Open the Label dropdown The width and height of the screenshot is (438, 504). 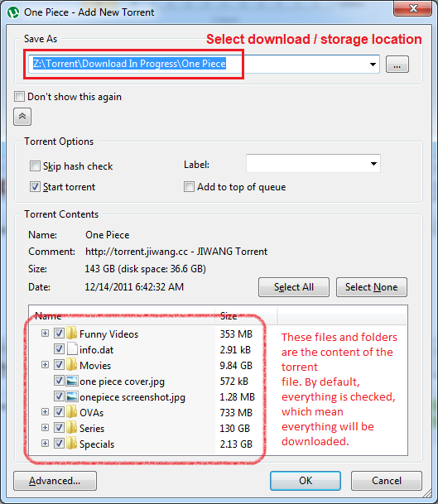[x=373, y=164]
